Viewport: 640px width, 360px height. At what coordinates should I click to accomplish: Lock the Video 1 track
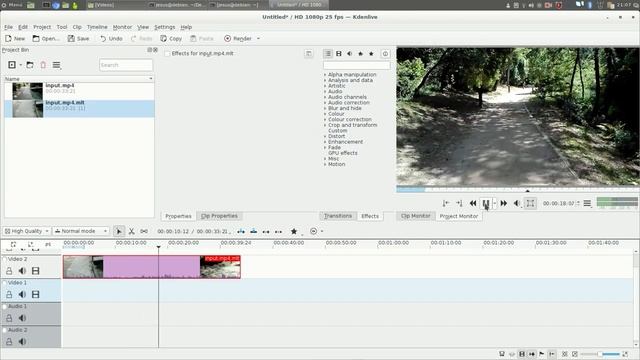[x=9, y=295]
